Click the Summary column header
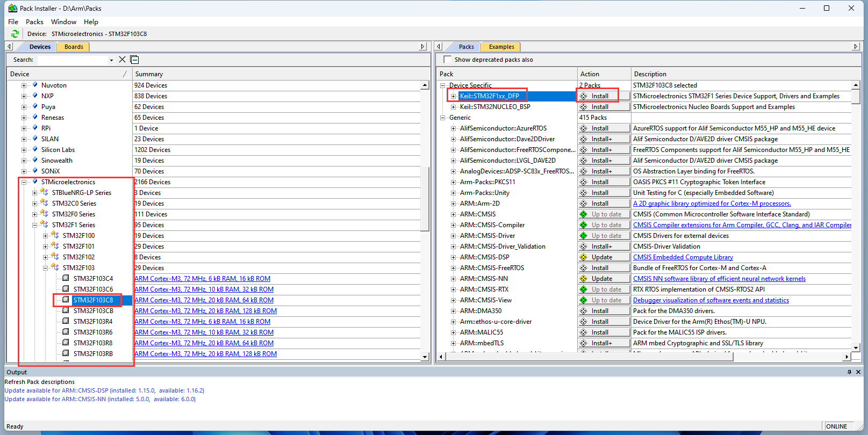Image resolution: width=868 pixels, height=435 pixels. click(x=281, y=74)
